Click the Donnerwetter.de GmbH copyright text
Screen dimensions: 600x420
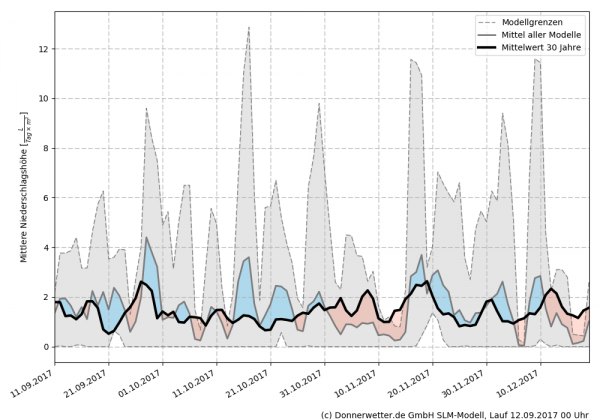pyautogui.click(x=457, y=412)
